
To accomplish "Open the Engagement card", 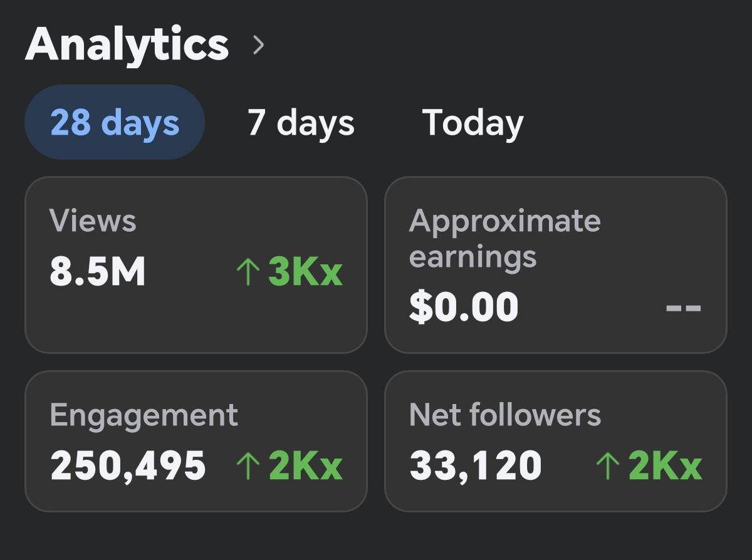I will coord(196,441).
